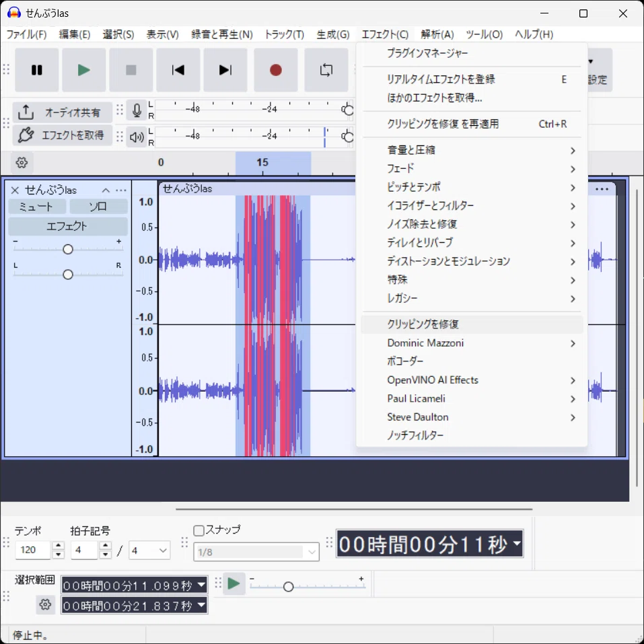644x644 pixels.
Task: Expand the フェード submenu
Action: click(472, 169)
